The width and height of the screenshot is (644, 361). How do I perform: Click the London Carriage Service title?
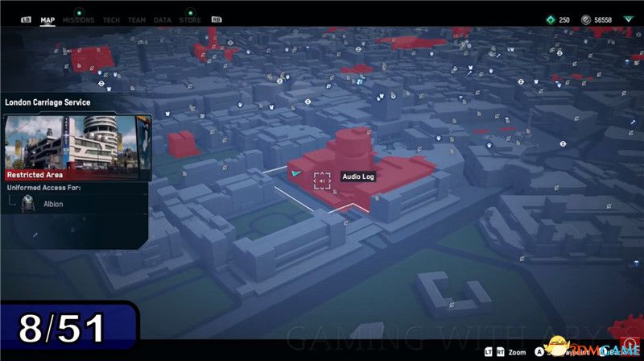coord(47,102)
